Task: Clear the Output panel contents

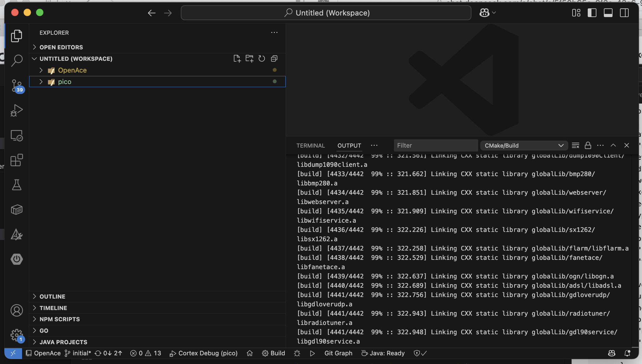Action: 576,145
